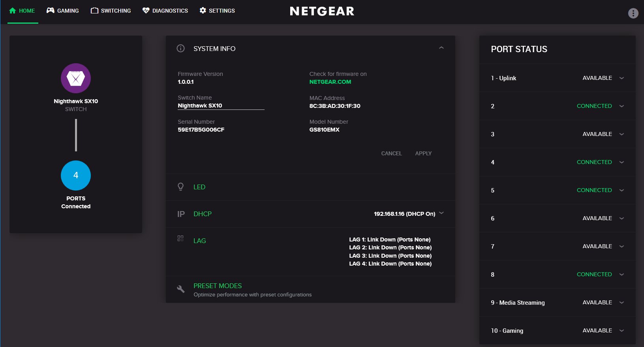Viewport: 644px width, 347px height.
Task: Click the System Info circle icon
Action: (x=180, y=49)
